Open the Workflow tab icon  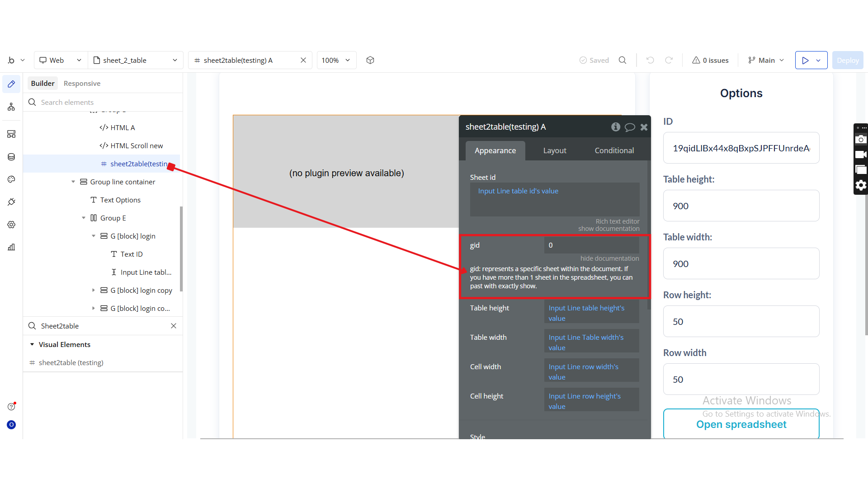pos(11,107)
